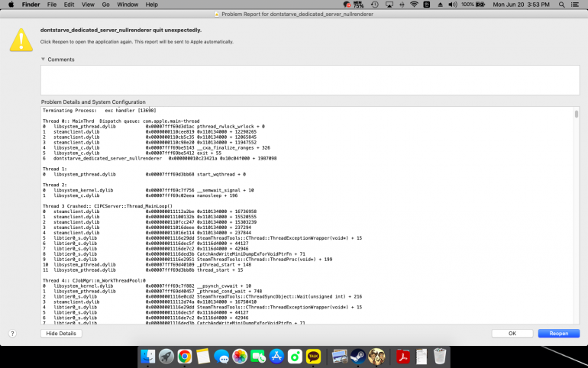
Task: Collapse the Comments disclosure triangle
Action: click(43, 60)
